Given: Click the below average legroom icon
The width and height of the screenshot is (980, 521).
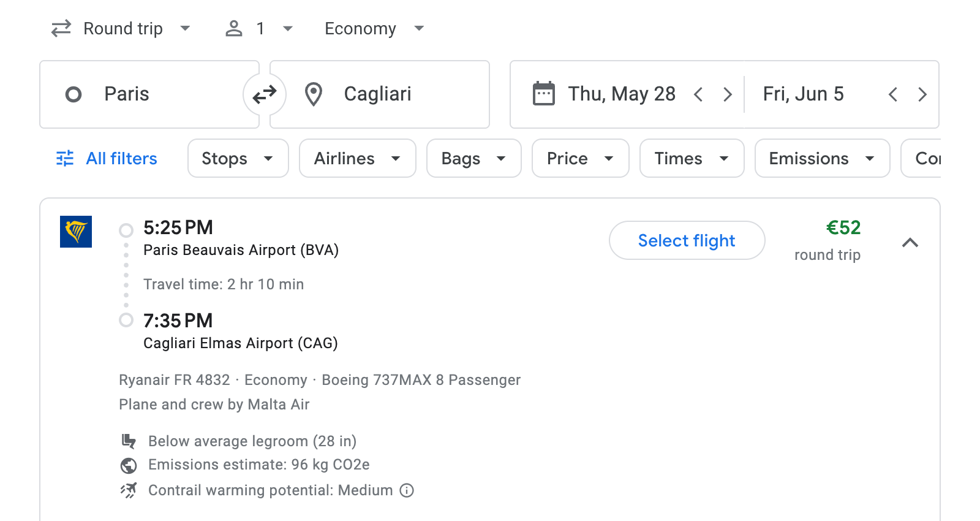Looking at the screenshot, I should click(x=129, y=441).
